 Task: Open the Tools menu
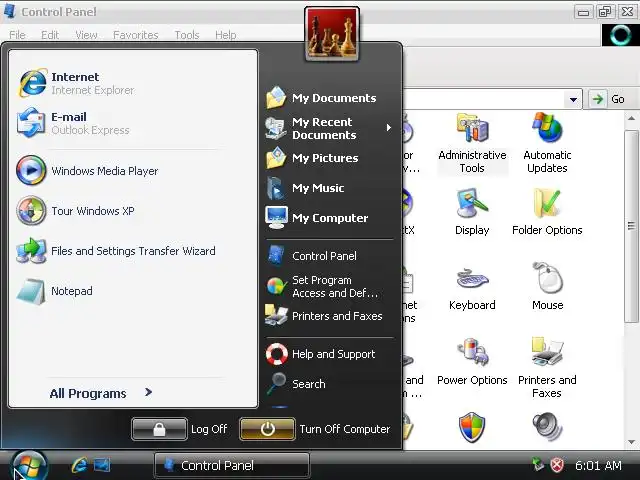(187, 35)
